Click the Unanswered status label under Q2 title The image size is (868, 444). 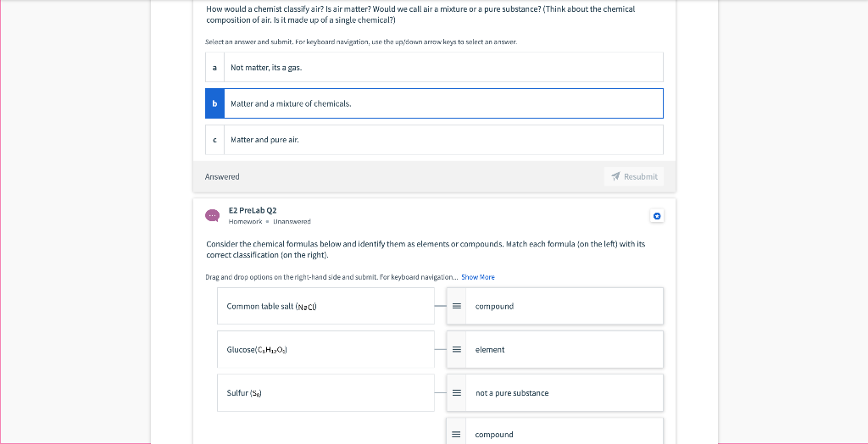click(x=292, y=221)
